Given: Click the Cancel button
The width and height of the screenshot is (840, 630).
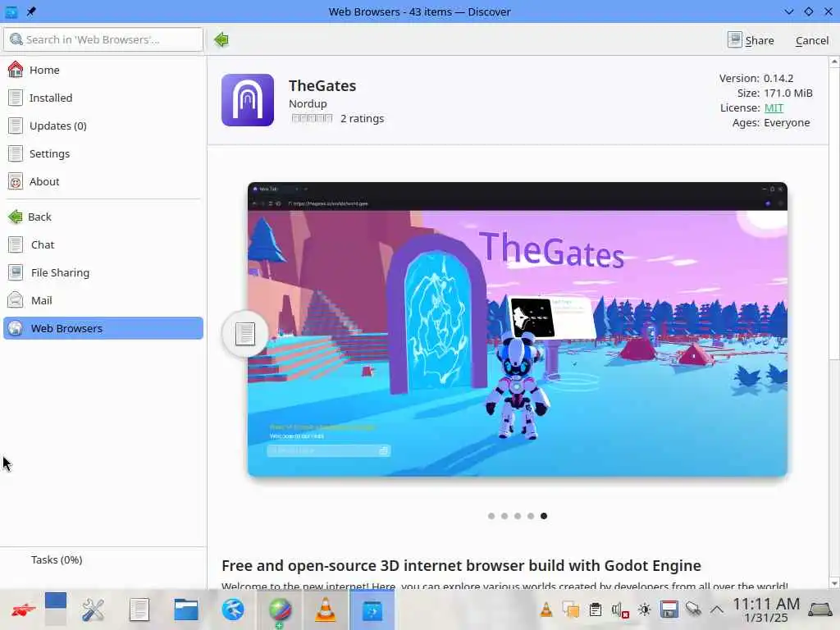Looking at the screenshot, I should click(x=811, y=40).
